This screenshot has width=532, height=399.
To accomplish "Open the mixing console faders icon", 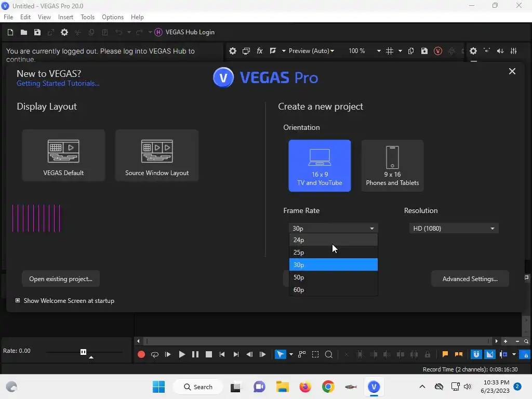I will (514, 51).
